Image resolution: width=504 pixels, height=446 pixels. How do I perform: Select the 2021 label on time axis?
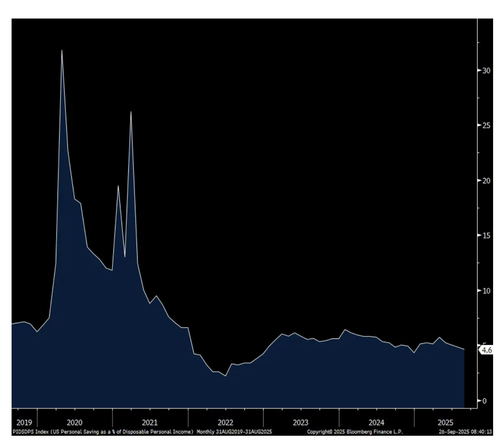point(150,423)
